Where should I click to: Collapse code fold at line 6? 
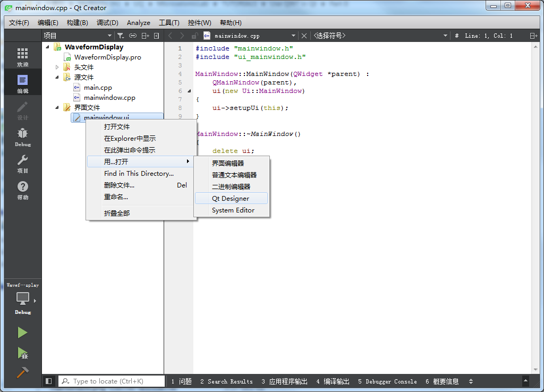pyautogui.click(x=190, y=91)
